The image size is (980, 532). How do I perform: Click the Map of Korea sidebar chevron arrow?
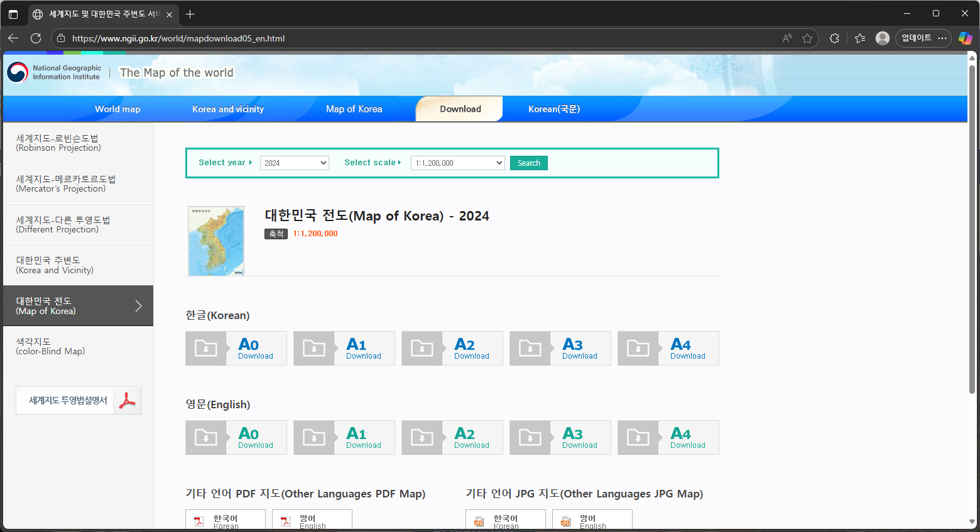tap(139, 306)
